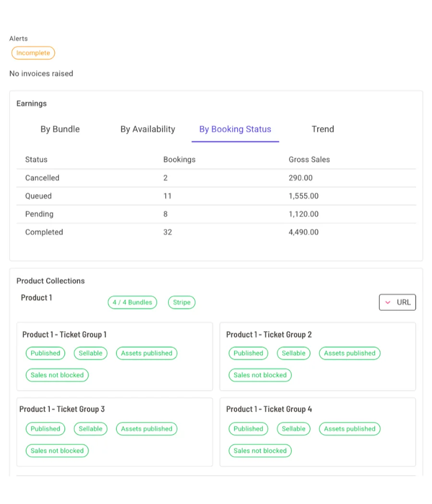Click the 1,120.00 gross sales value
Viewport: 432px width, 504px height.
pos(303,214)
